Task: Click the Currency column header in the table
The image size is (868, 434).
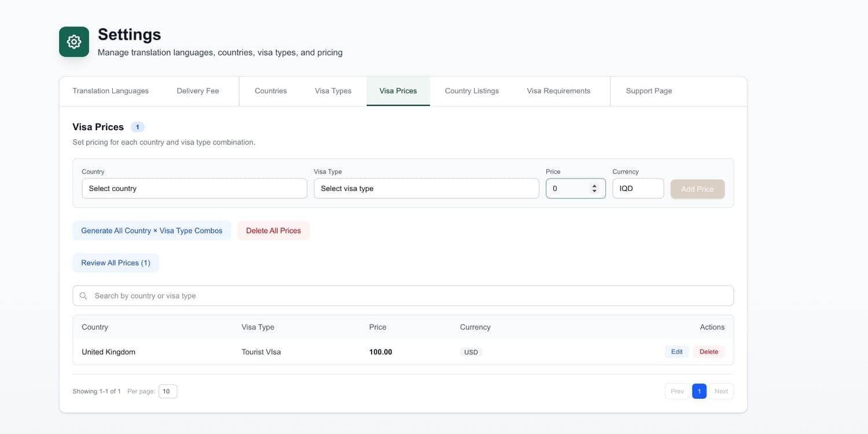Action: tap(475, 327)
